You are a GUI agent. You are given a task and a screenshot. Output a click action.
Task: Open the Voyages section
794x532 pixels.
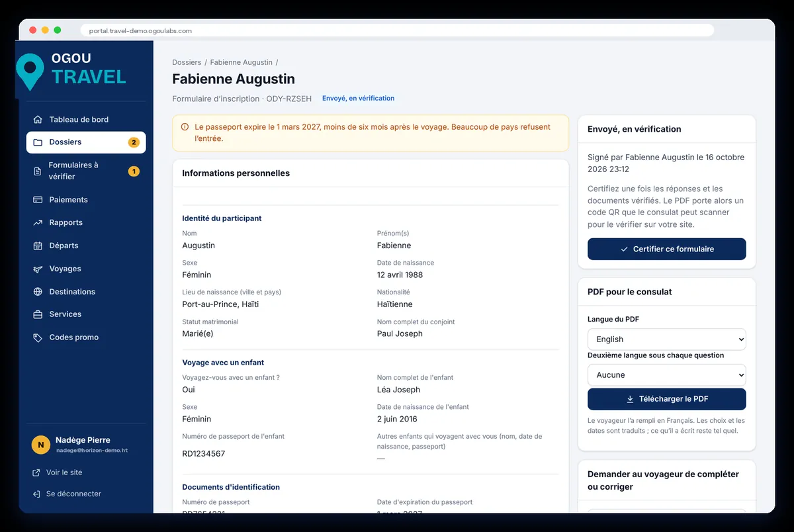(x=86, y=269)
